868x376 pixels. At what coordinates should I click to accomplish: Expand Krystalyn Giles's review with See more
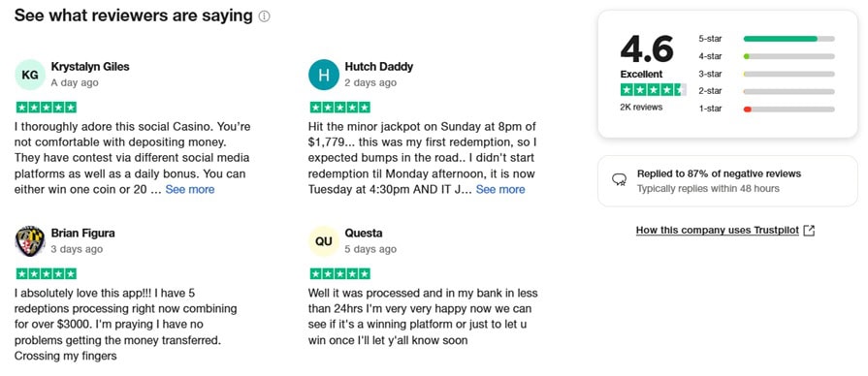190,190
